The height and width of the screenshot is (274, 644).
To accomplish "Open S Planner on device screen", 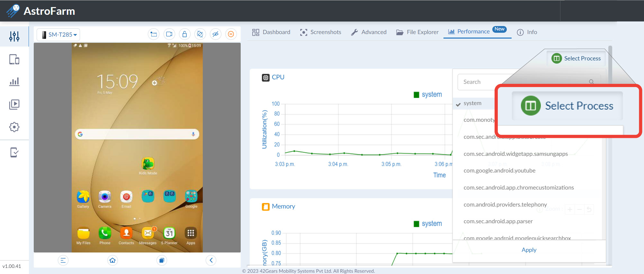I will tap(169, 236).
